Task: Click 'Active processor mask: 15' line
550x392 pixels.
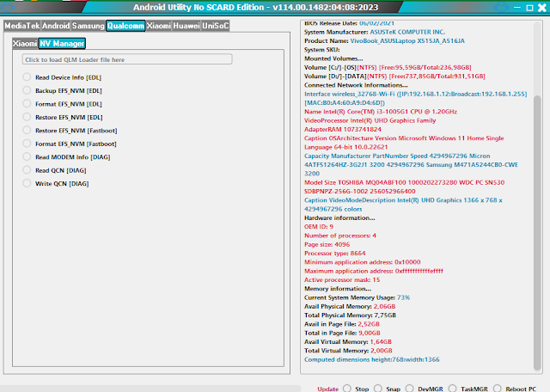Action: 342,279
